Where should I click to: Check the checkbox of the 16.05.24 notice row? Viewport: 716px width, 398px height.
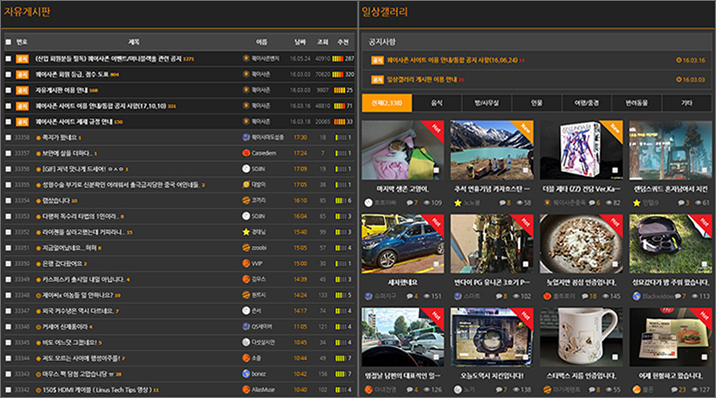8,58
